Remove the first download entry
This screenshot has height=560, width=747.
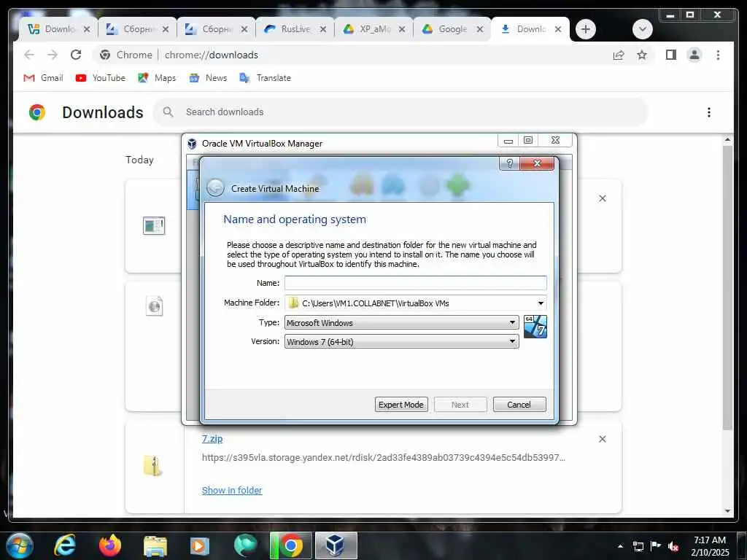602,198
